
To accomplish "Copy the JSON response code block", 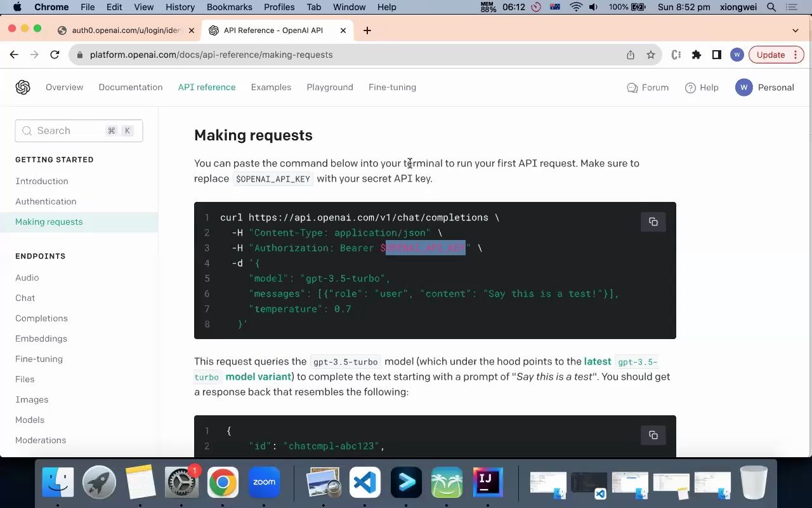I will 653,435.
